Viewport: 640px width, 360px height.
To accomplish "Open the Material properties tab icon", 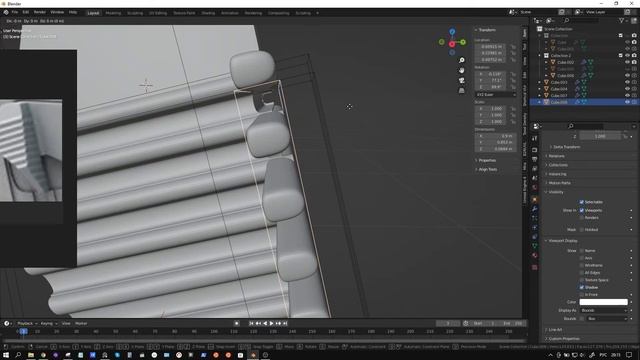I will click(534, 256).
